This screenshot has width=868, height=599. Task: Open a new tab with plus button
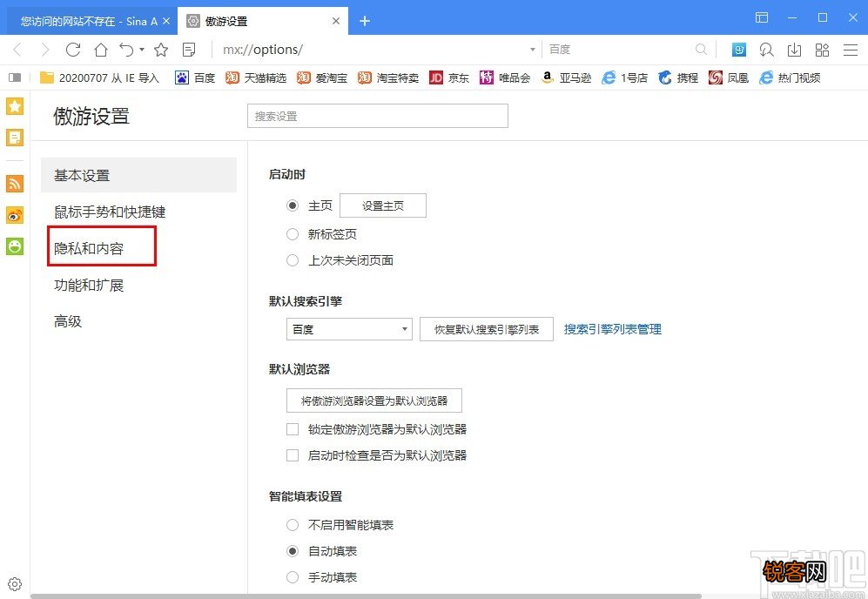(364, 21)
